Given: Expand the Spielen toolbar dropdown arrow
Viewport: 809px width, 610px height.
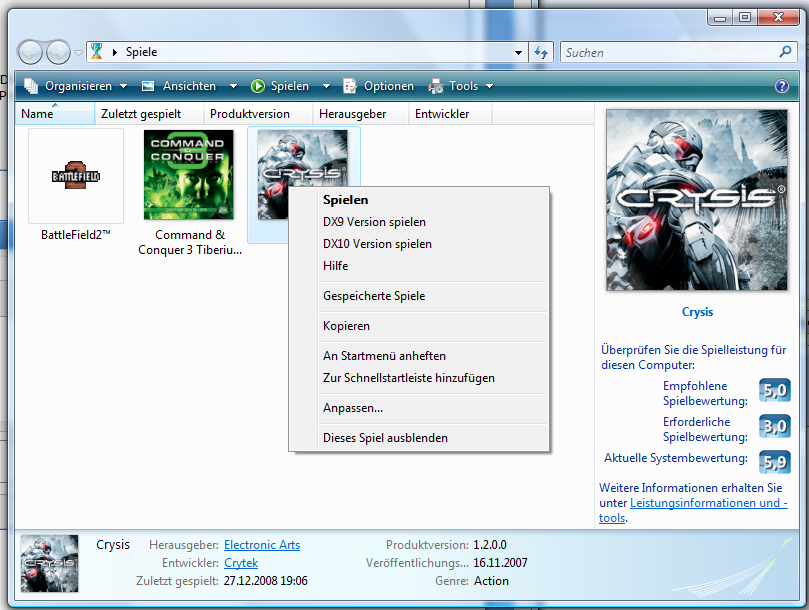Looking at the screenshot, I should pos(326,86).
